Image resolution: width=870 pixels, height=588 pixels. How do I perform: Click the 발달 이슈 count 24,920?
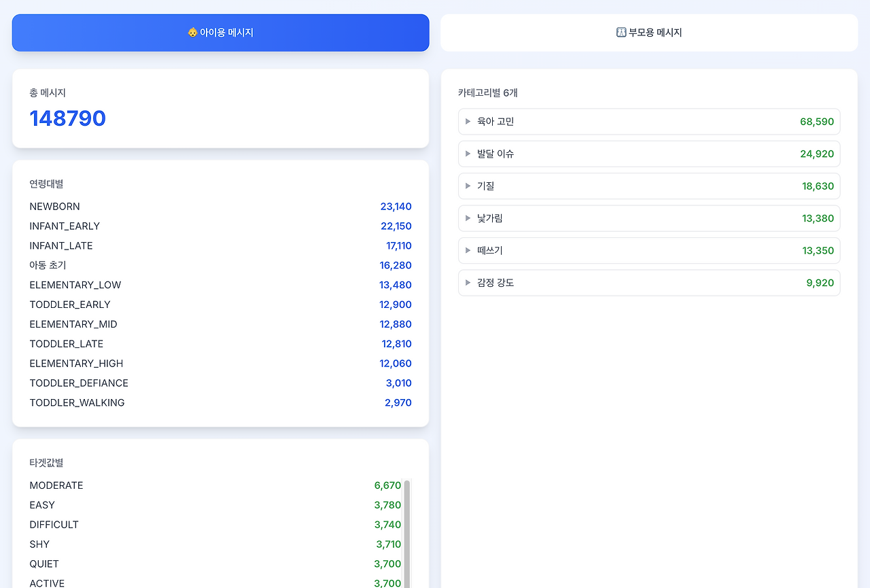click(x=817, y=154)
